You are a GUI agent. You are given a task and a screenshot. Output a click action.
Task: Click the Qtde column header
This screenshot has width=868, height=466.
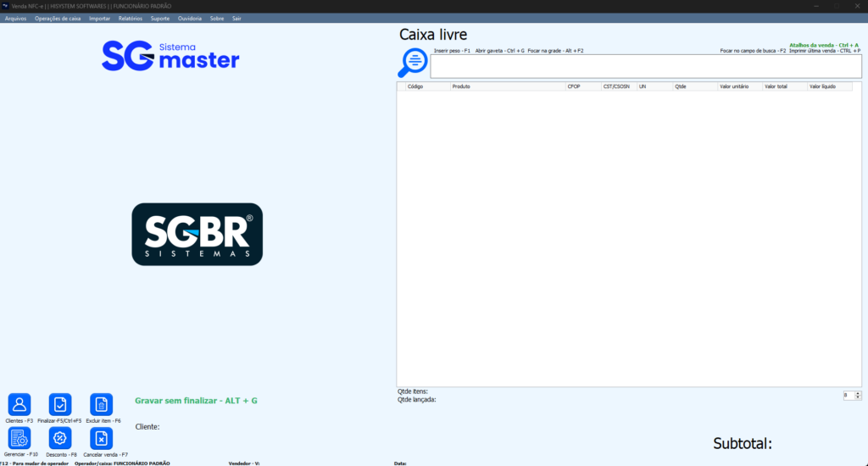(x=695, y=86)
